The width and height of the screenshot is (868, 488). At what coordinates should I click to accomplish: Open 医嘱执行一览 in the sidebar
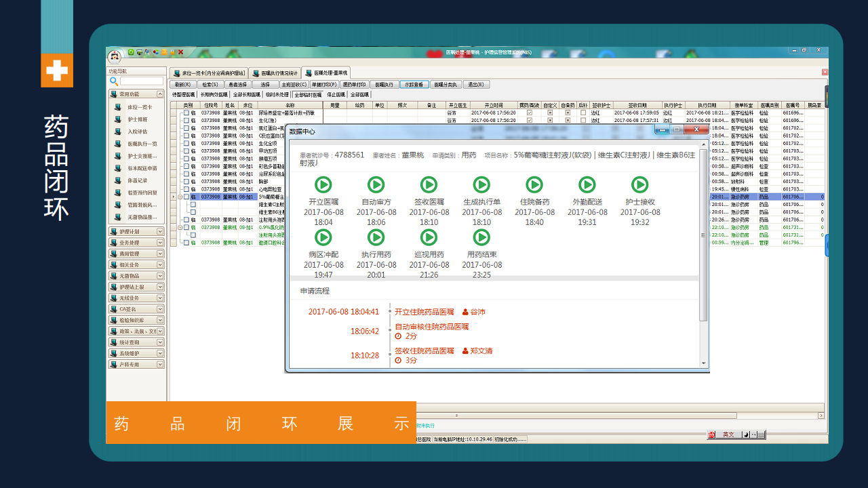142,144
